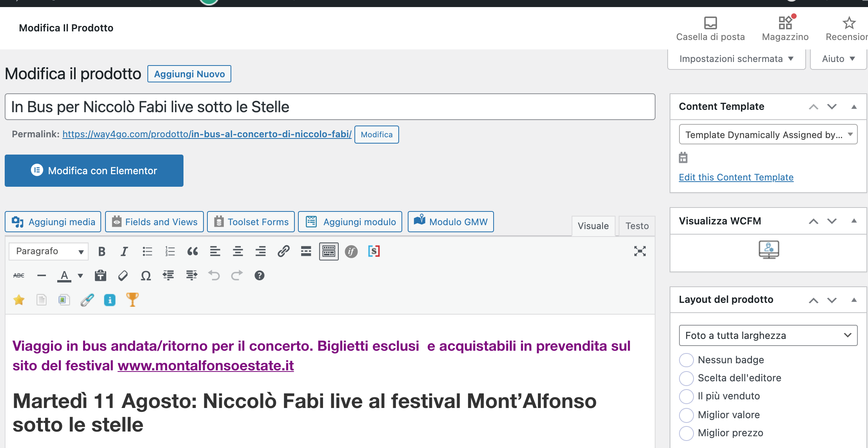
Task: Click the Modifica permalink button
Action: pos(376,134)
